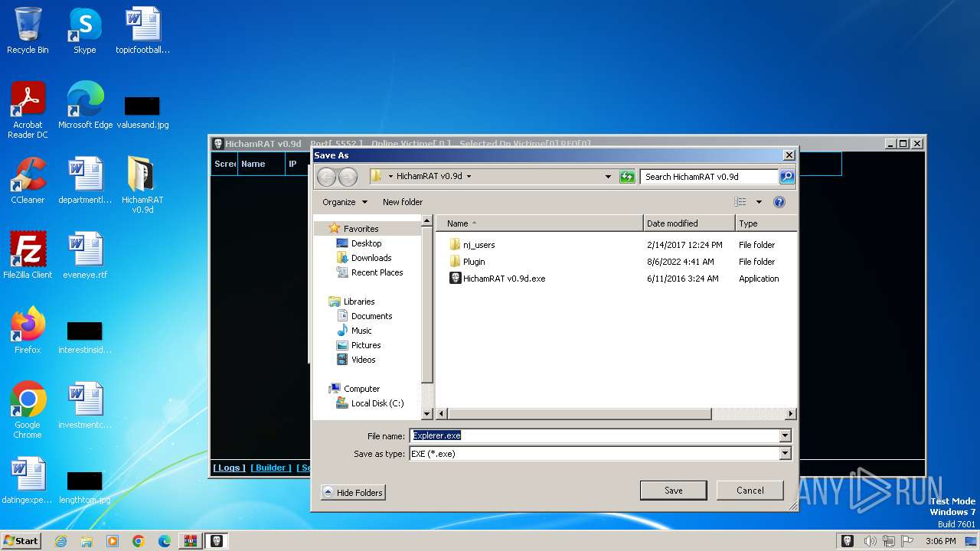The width and height of the screenshot is (980, 551).
Task: Open the Windows Start menu
Action: pos(21,541)
